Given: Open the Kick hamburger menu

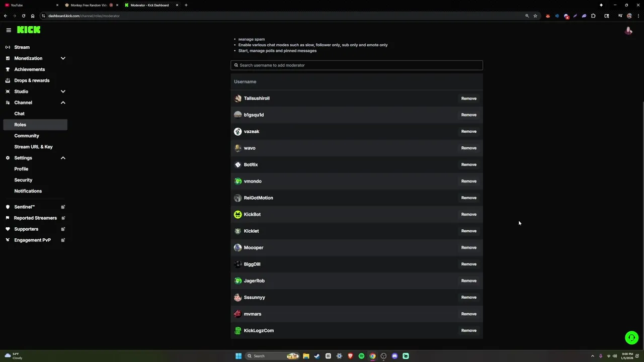Looking at the screenshot, I should pyautogui.click(x=9, y=30).
